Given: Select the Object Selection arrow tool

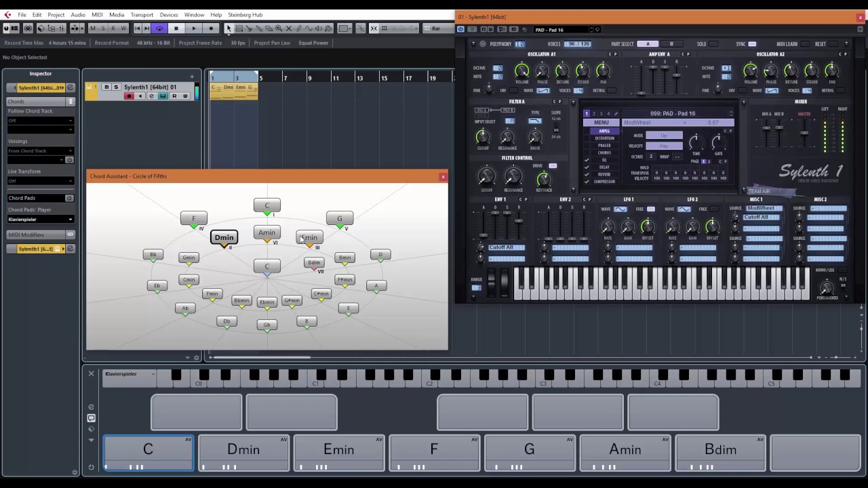Looking at the screenshot, I should (229, 28).
